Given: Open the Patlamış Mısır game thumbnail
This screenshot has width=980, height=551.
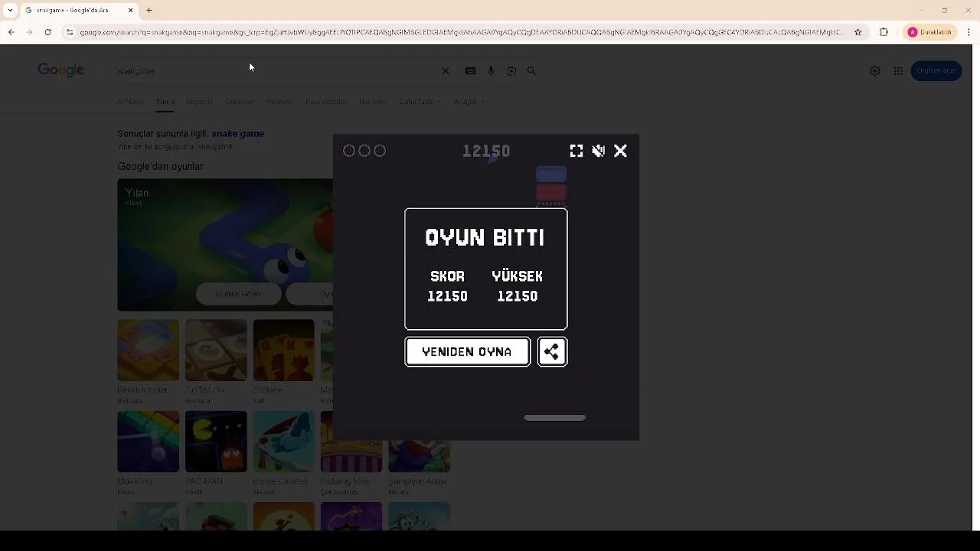Looking at the screenshot, I should pyautogui.click(x=351, y=442).
